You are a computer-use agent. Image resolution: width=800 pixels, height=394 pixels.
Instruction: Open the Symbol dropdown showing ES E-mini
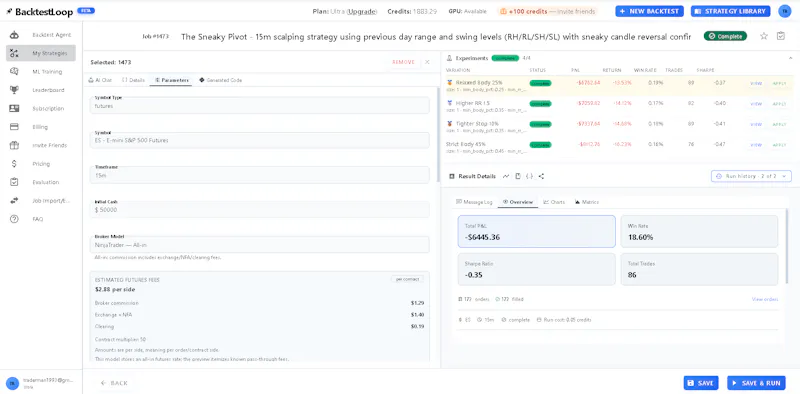click(260, 140)
